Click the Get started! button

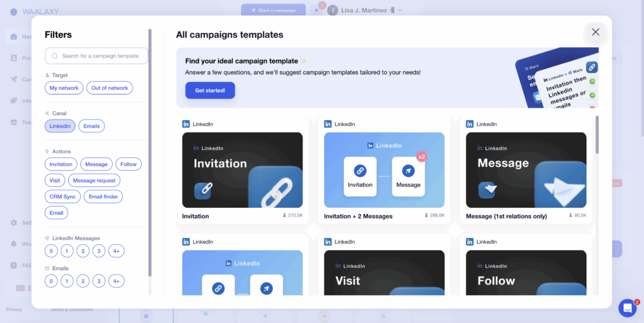point(210,91)
